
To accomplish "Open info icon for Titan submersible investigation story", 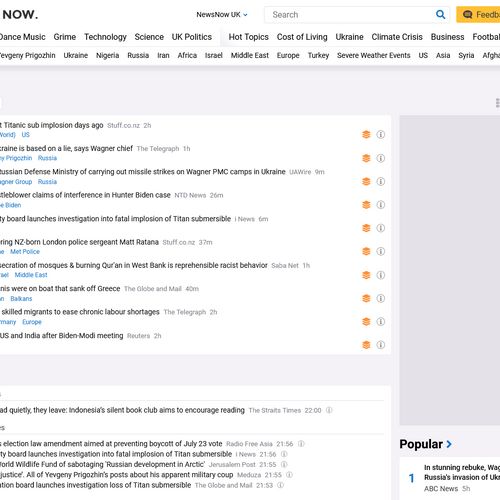I will [381, 228].
